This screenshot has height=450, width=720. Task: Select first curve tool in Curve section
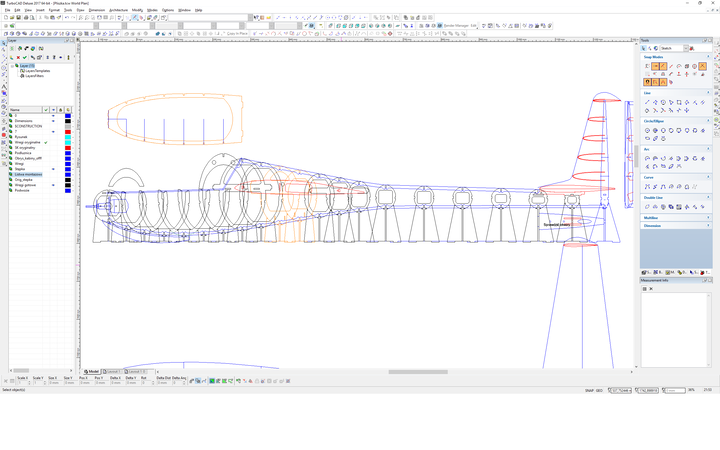(x=647, y=186)
